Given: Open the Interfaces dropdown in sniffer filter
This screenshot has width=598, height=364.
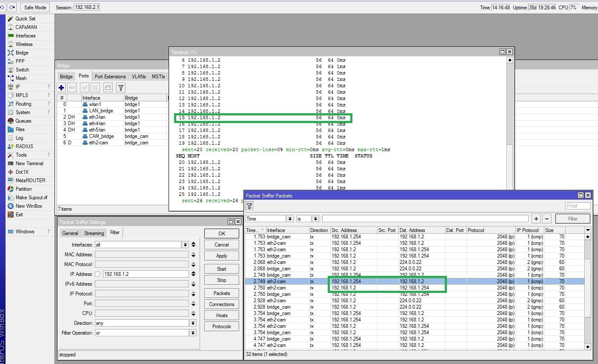Looking at the screenshot, I should (185, 245).
